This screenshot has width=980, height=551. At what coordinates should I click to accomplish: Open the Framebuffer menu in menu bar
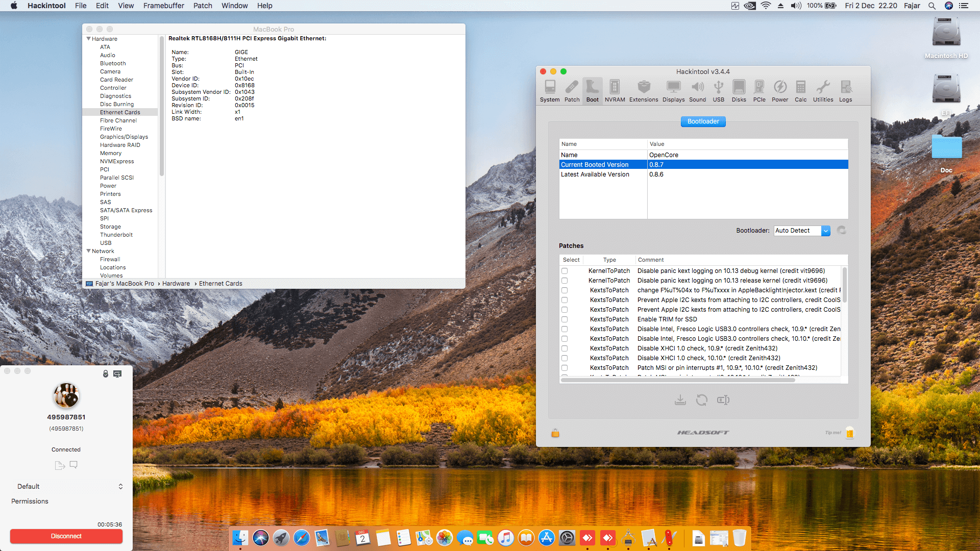[163, 6]
